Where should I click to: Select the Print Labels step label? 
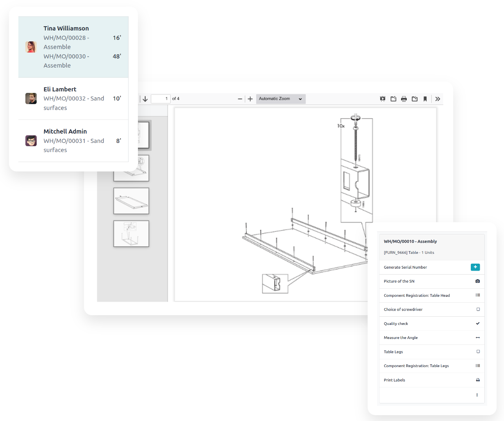[394, 380]
